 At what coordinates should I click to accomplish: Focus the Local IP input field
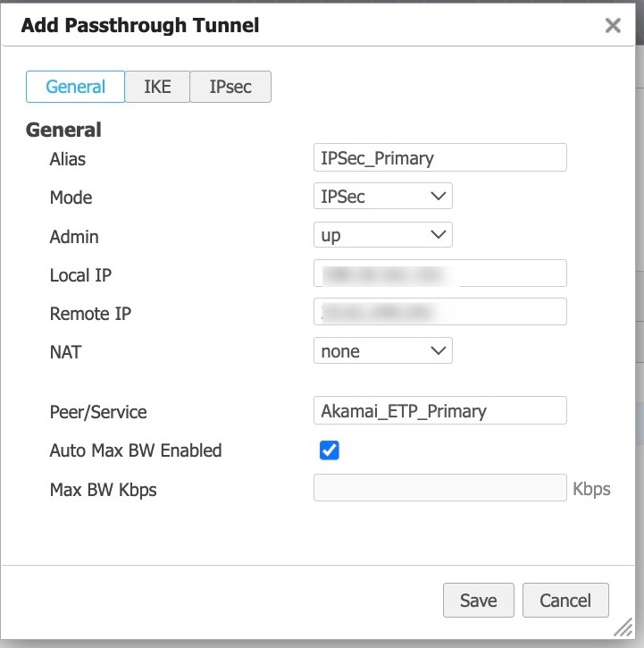(x=439, y=274)
